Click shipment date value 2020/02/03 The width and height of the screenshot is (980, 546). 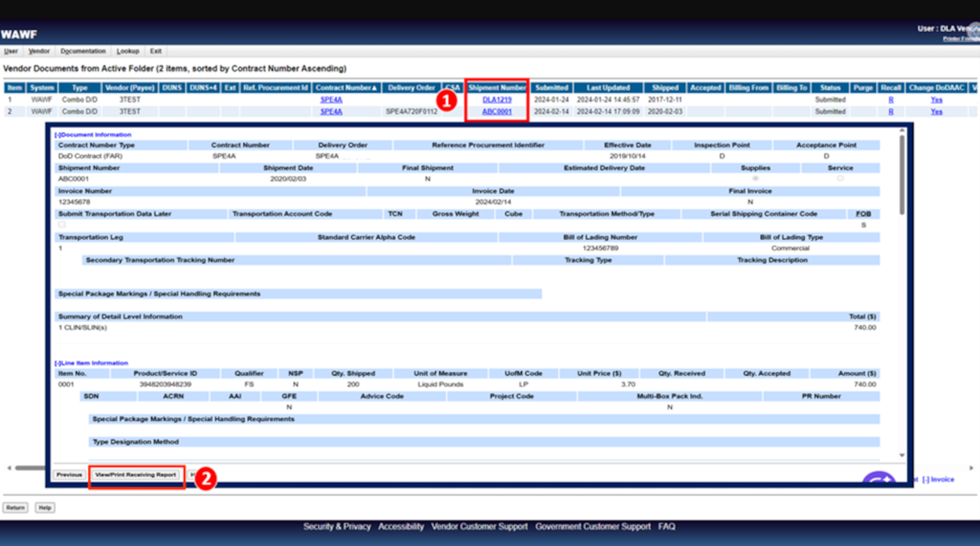coord(288,179)
